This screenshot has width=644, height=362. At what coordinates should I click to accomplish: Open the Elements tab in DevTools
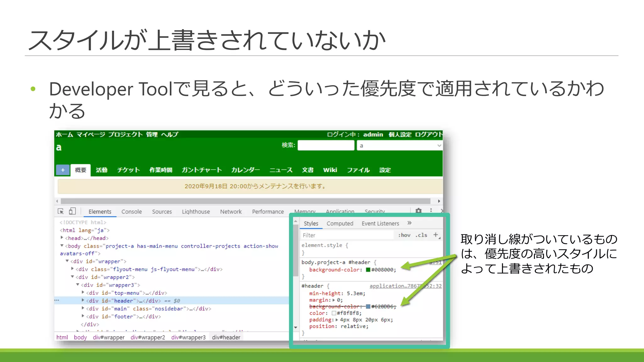click(100, 212)
